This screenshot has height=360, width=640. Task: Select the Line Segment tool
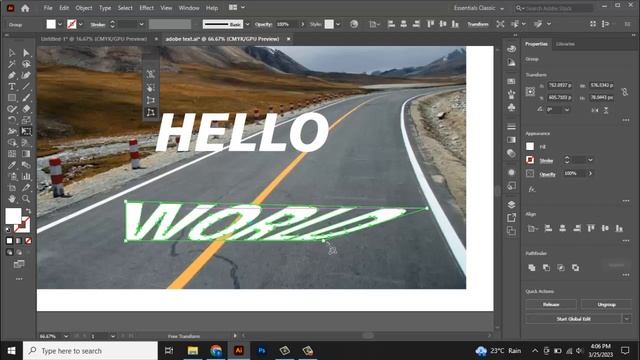[x=26, y=87]
